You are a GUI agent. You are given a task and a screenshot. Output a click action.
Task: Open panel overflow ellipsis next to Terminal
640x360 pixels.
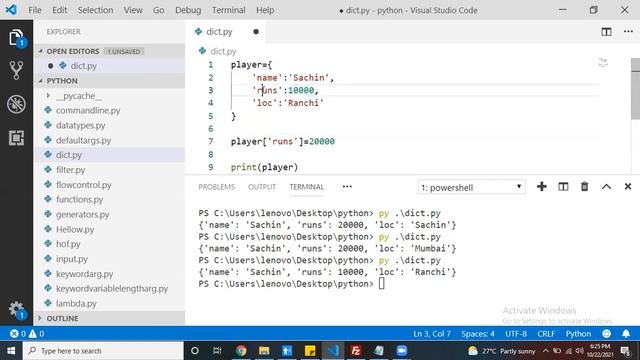point(347,187)
